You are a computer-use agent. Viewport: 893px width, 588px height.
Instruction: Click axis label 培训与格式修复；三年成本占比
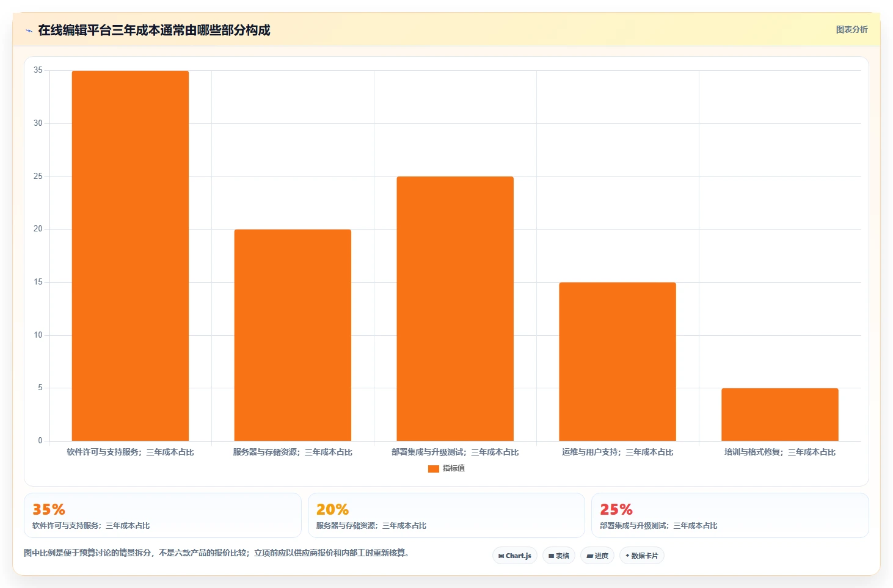[780, 452]
